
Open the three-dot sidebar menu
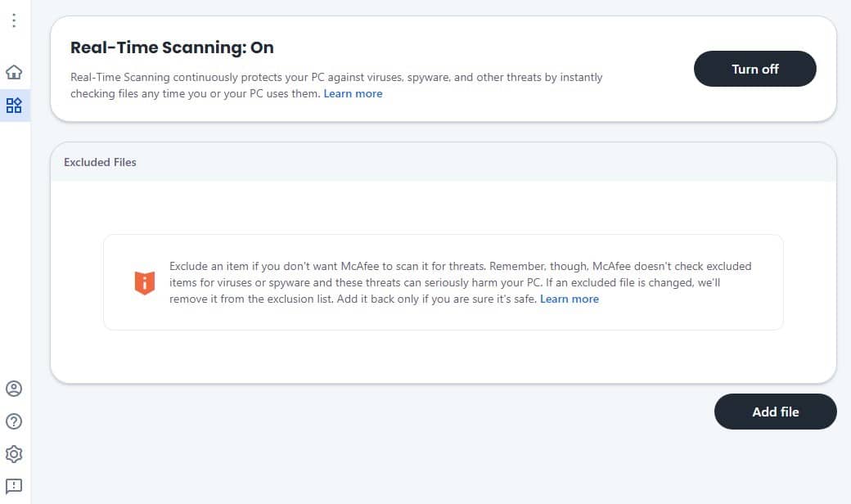click(14, 20)
